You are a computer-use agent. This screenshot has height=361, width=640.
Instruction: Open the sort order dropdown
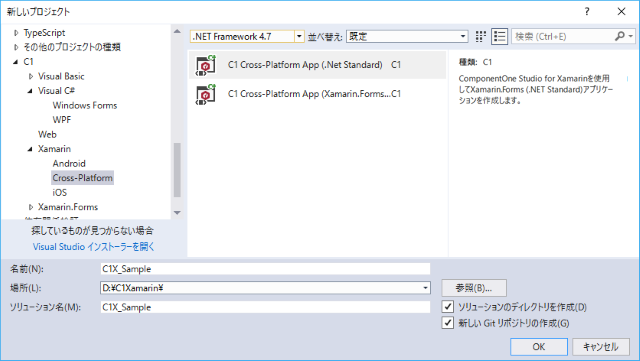(463, 37)
